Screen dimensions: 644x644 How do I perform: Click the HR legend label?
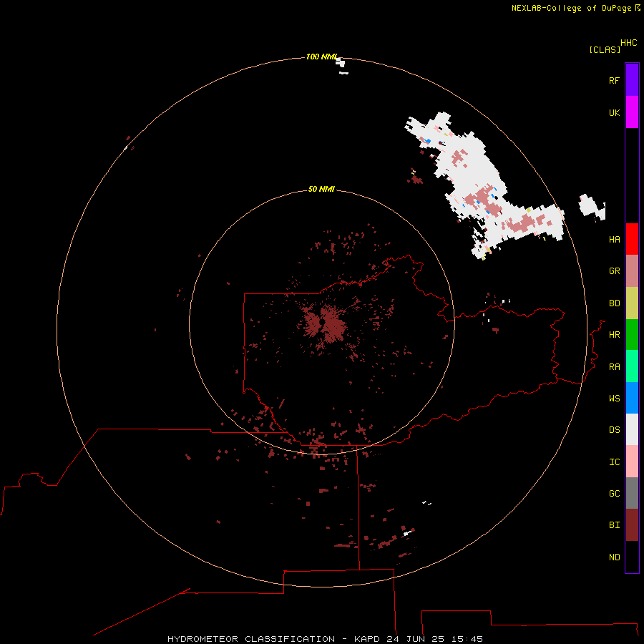tap(614, 335)
